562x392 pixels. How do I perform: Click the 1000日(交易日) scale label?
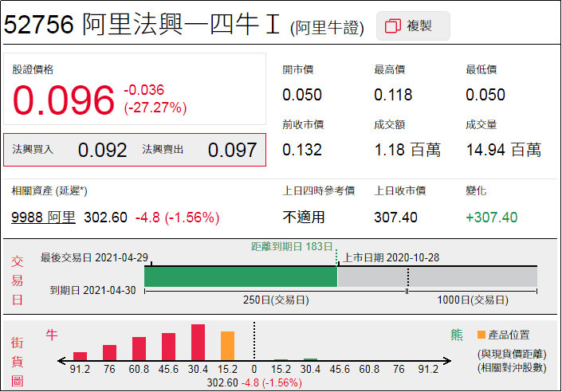coord(473,300)
